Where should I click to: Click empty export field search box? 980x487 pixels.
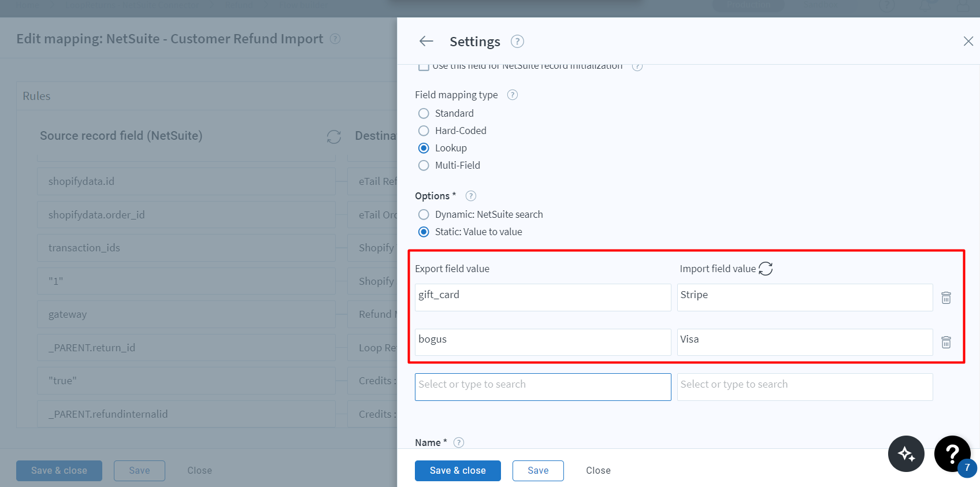(543, 387)
